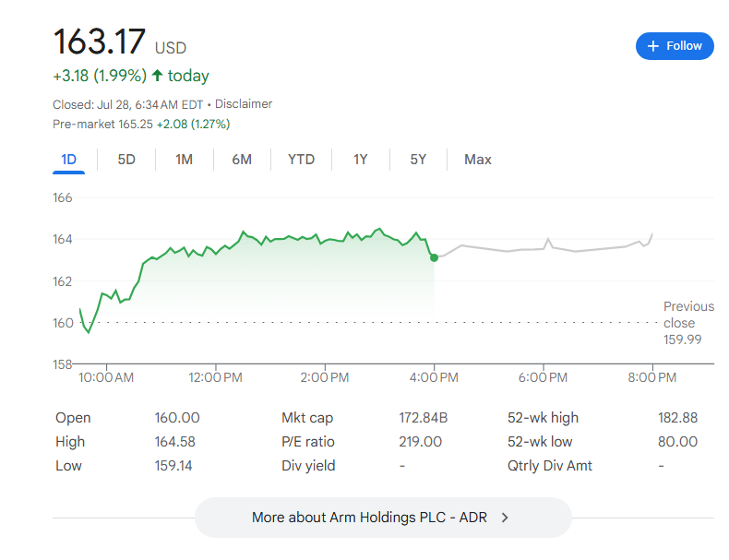Click the Open value 160.00

(x=177, y=418)
